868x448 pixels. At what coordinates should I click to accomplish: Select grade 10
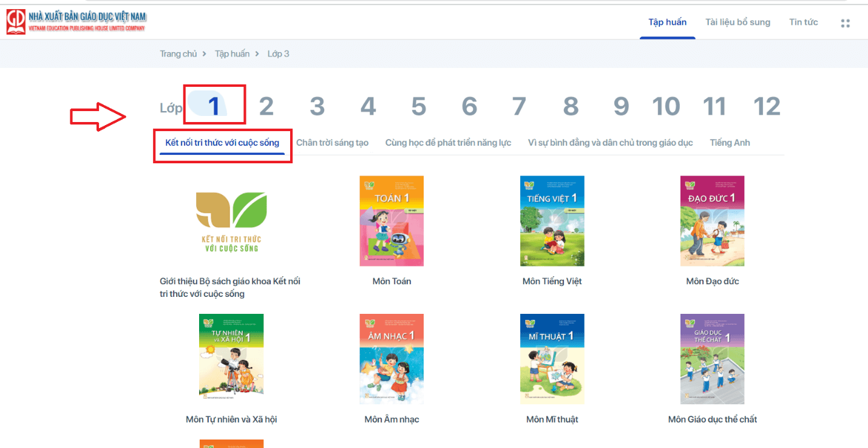point(666,107)
